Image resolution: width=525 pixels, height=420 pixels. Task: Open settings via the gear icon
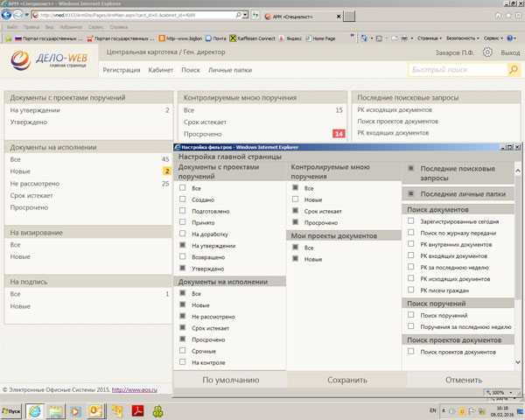(487, 52)
